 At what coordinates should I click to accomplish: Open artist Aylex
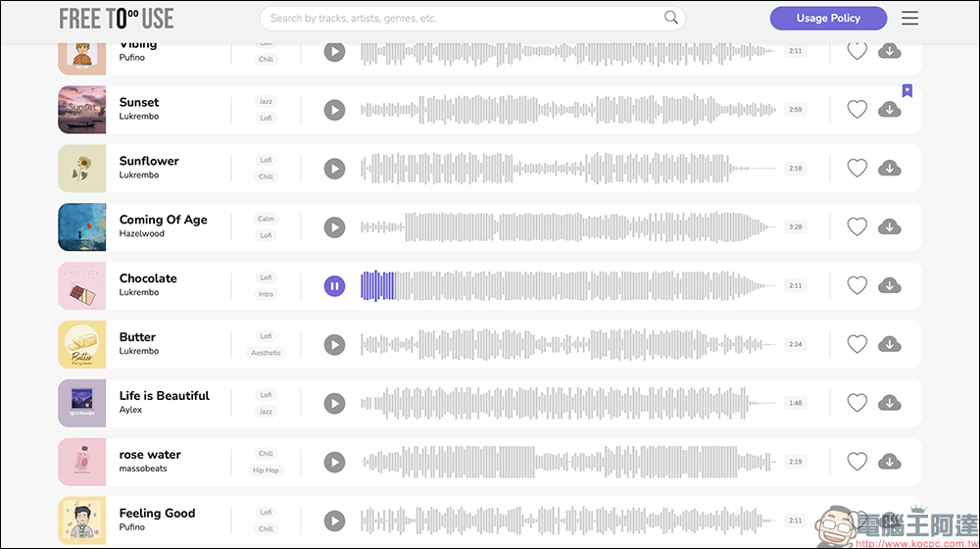pyautogui.click(x=130, y=410)
